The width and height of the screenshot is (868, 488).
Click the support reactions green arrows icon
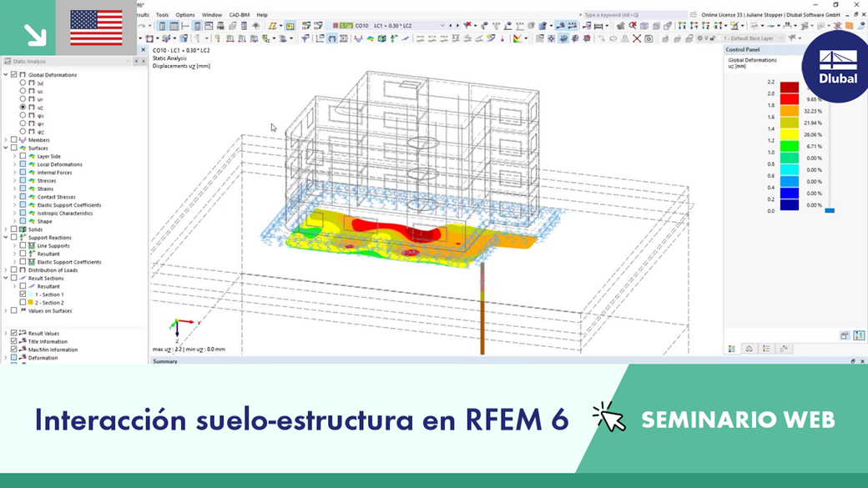[x=394, y=38]
